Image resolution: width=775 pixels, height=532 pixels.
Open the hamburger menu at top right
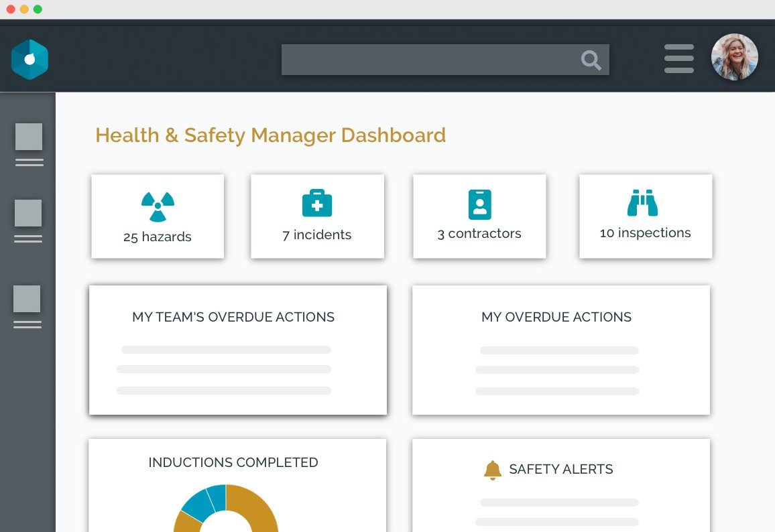pyautogui.click(x=678, y=59)
